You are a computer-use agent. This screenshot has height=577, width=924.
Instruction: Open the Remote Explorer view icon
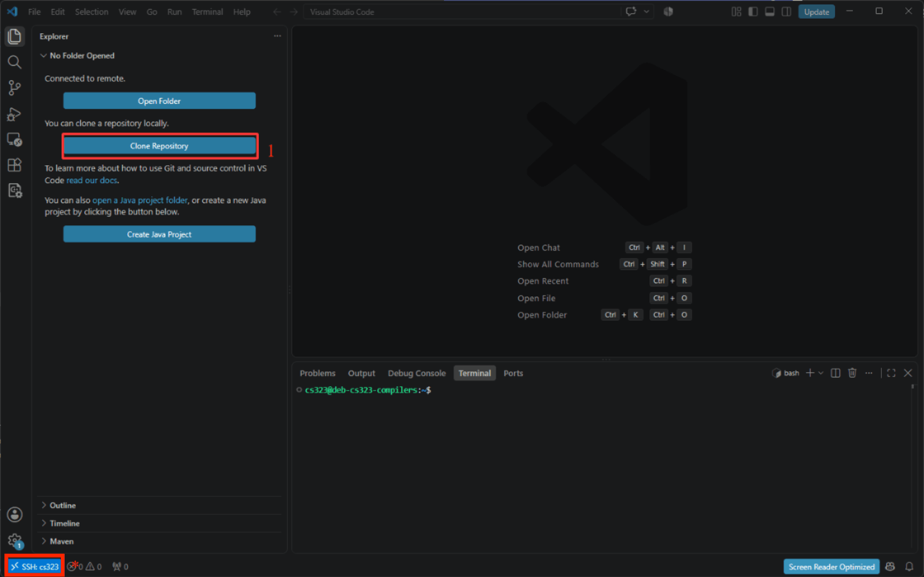pos(14,140)
